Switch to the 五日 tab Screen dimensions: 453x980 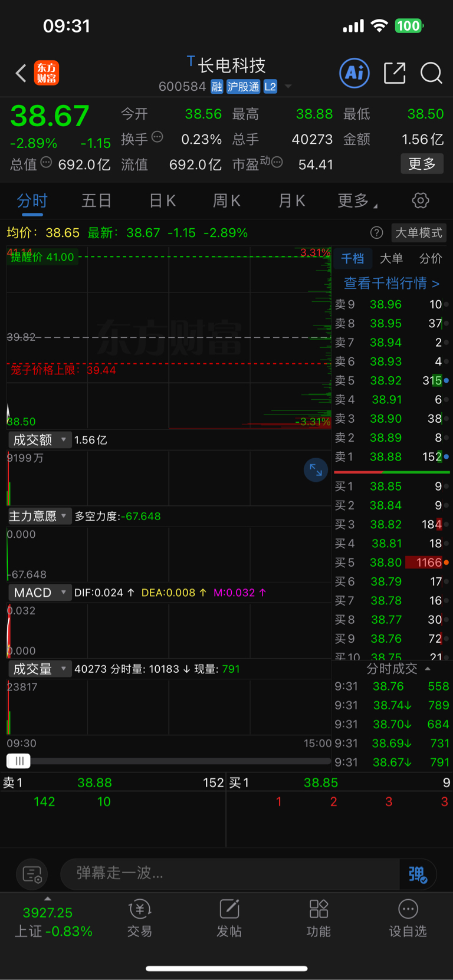coord(96,201)
